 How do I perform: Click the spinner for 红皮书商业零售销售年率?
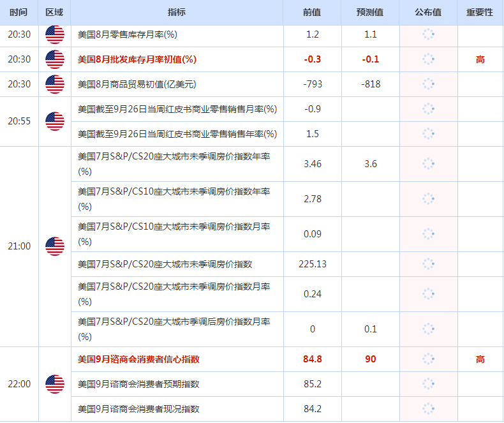(x=428, y=134)
